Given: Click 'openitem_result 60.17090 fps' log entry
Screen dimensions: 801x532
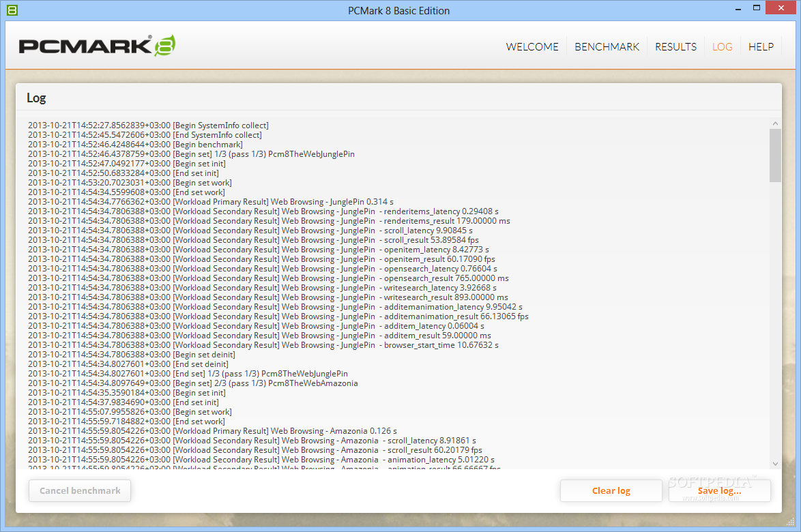Looking at the screenshot, I should 261,259.
